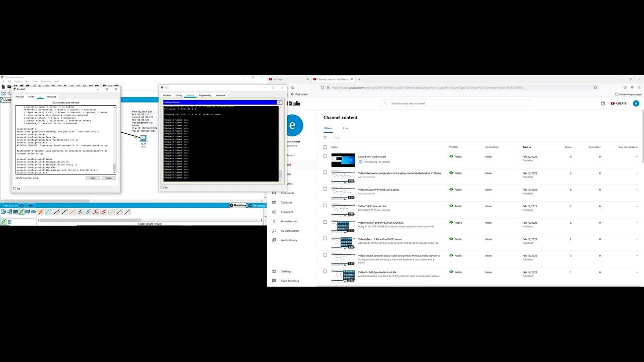Select checkbox for Cisco From Cold to Start
Viewport: 644px width, 362px height.
325,156
